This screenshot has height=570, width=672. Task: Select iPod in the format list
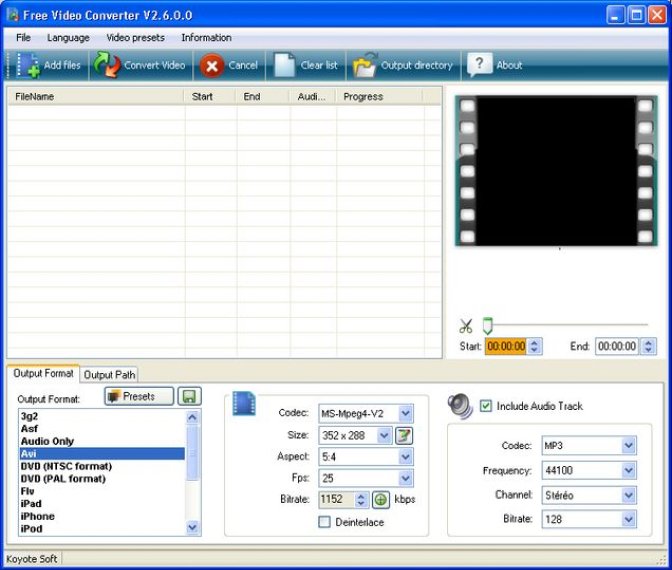(102, 528)
